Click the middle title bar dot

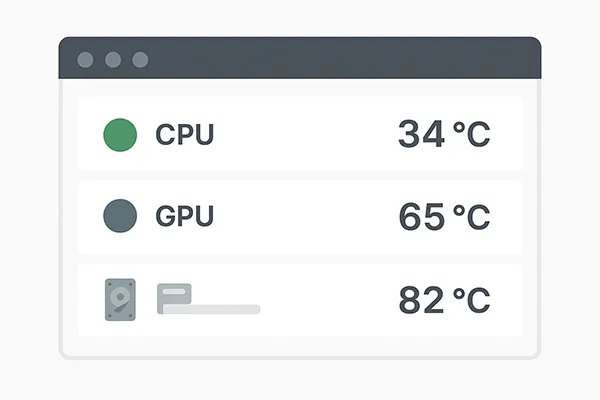tap(113, 60)
